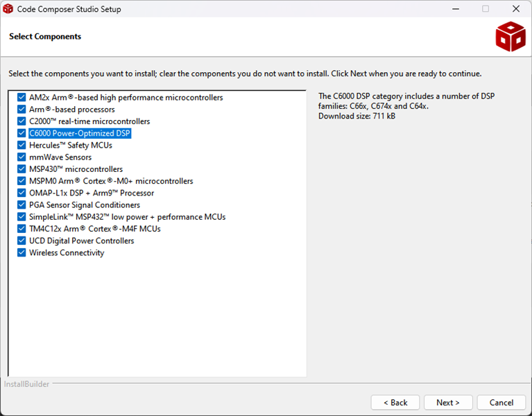Disable the mmWave Sensors component checkbox
The image size is (532, 416).
[22, 157]
